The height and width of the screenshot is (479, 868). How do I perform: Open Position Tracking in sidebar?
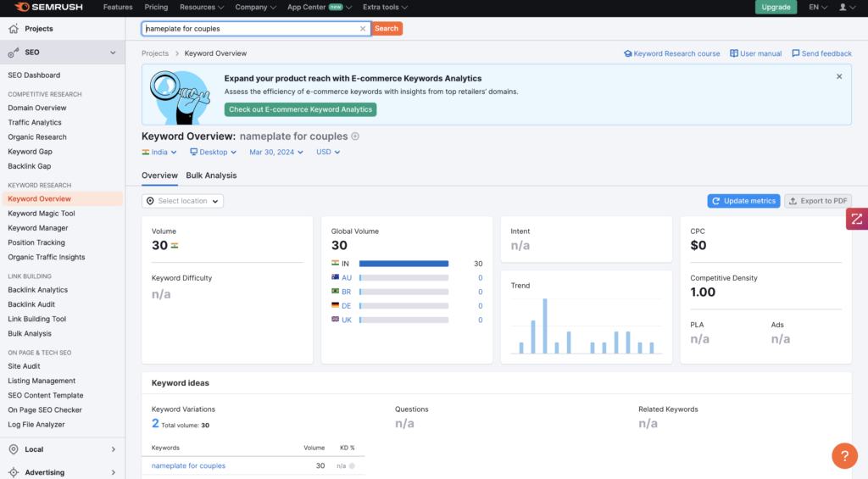tap(36, 242)
